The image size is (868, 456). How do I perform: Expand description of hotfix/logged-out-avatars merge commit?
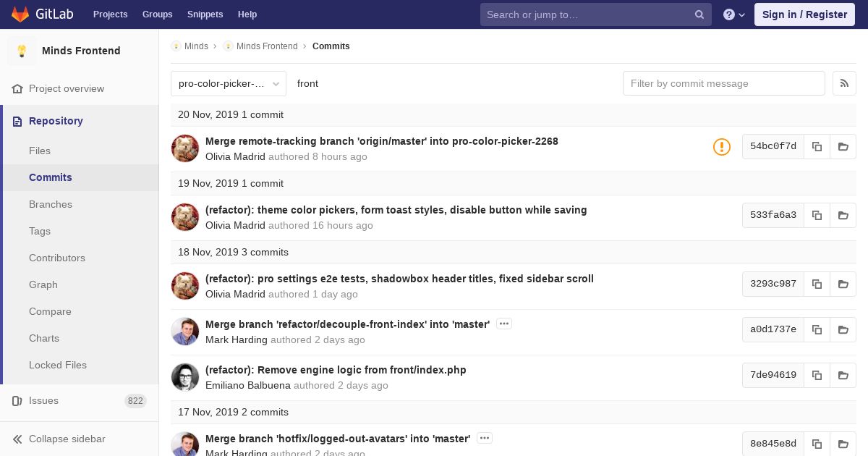(x=485, y=438)
